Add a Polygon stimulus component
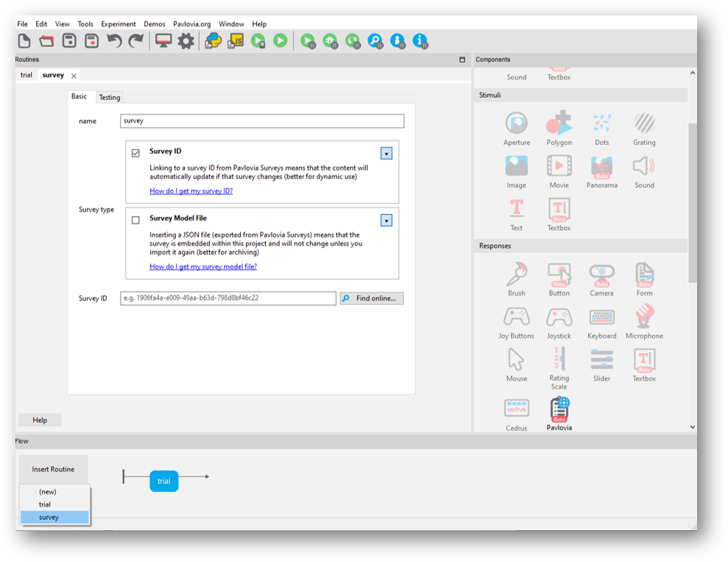This screenshot has width=728, height=562. pos(559,129)
